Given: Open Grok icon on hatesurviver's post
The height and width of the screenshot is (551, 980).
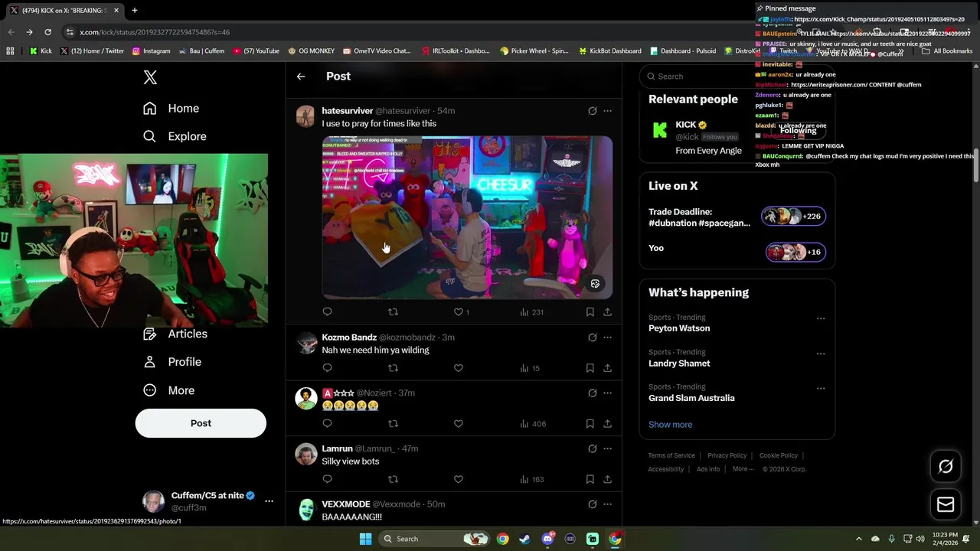Looking at the screenshot, I should tap(592, 111).
